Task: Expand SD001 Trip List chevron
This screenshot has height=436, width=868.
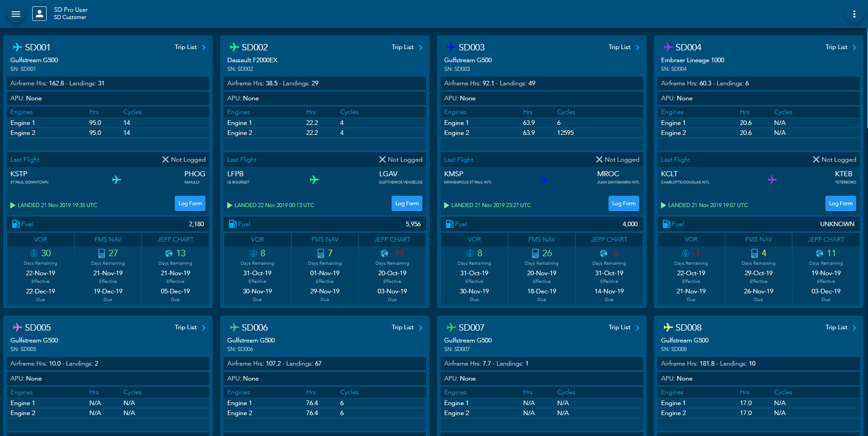Action: (x=204, y=47)
